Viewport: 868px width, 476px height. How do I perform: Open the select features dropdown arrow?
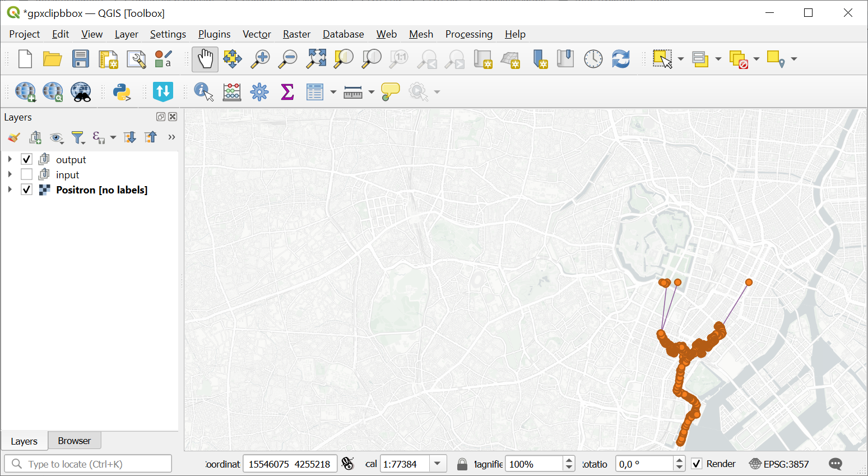(680, 59)
